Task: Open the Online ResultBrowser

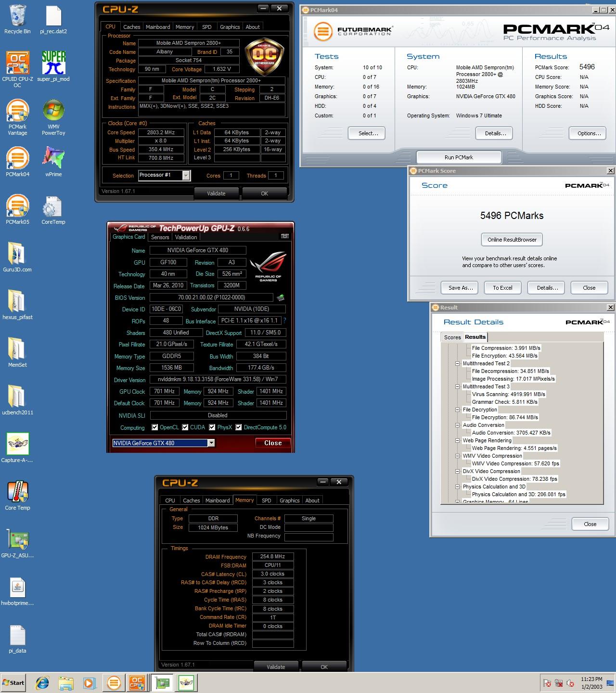Action: 512,240
